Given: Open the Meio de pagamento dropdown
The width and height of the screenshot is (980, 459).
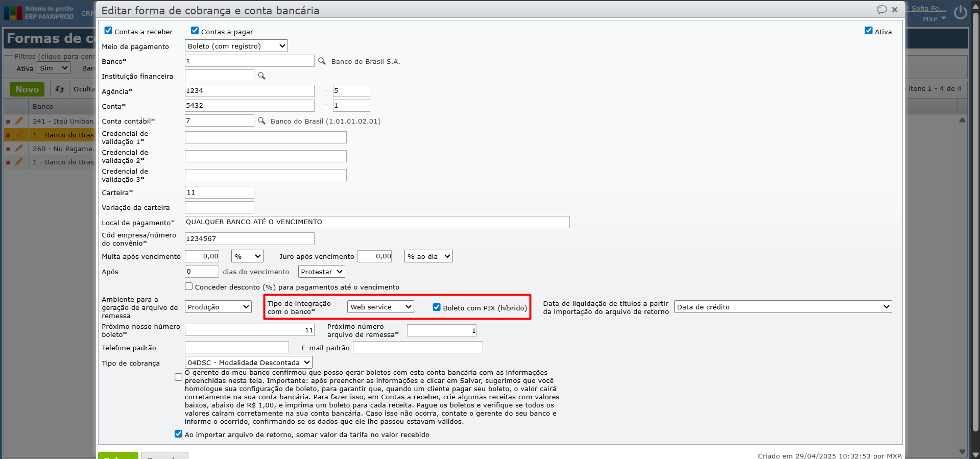Looking at the screenshot, I should point(236,46).
